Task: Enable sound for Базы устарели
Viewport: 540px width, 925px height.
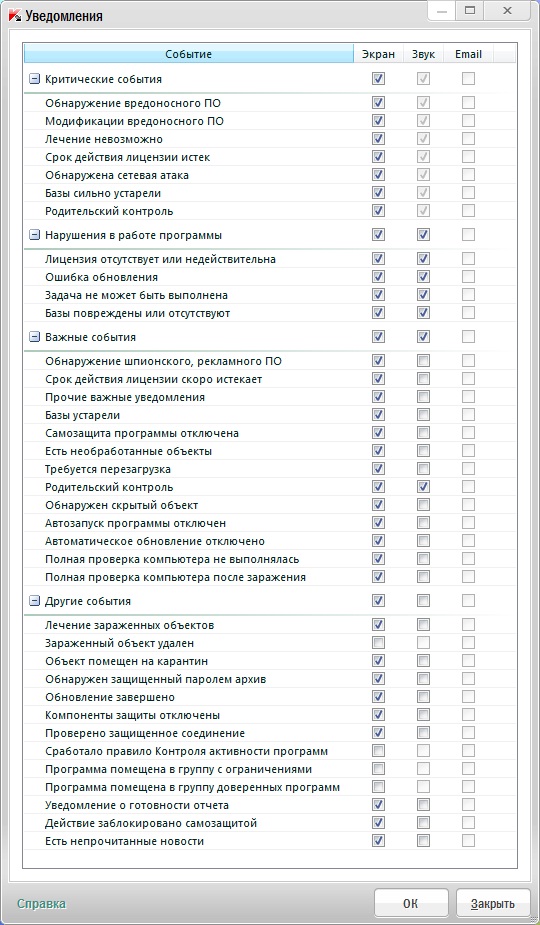Action: click(x=423, y=415)
